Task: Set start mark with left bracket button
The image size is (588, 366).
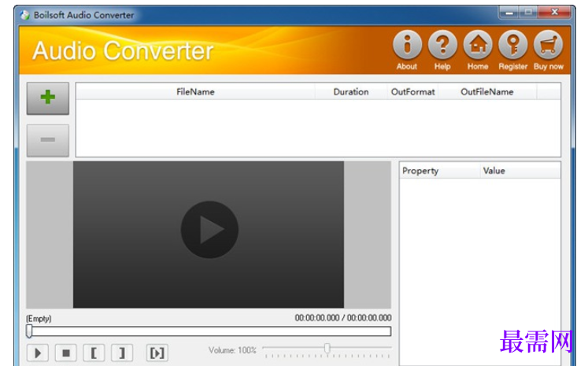Action: coord(94,353)
